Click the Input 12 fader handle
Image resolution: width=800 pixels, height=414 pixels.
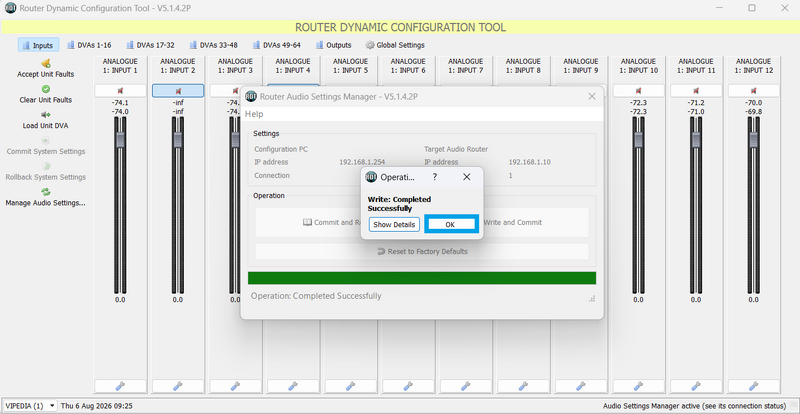point(754,139)
